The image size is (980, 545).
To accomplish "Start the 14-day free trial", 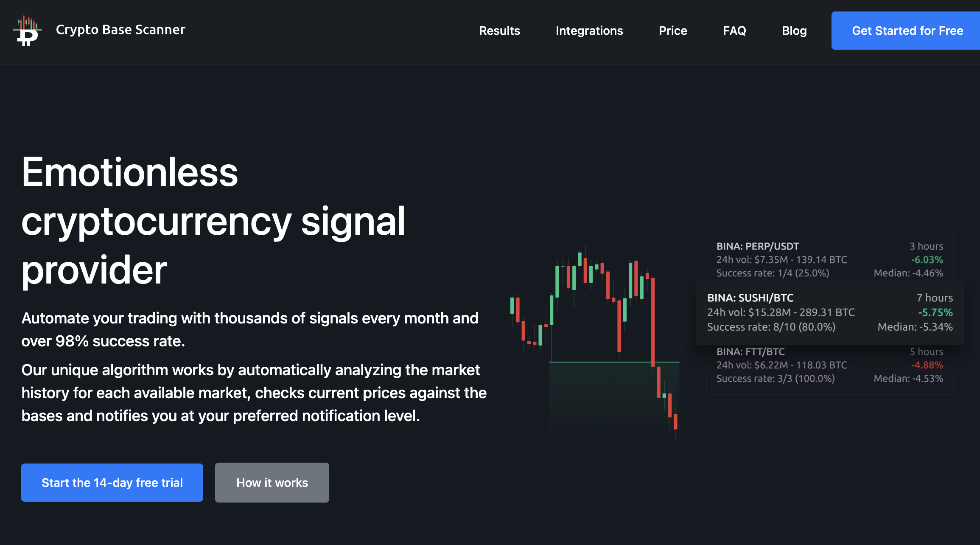I will coord(112,483).
